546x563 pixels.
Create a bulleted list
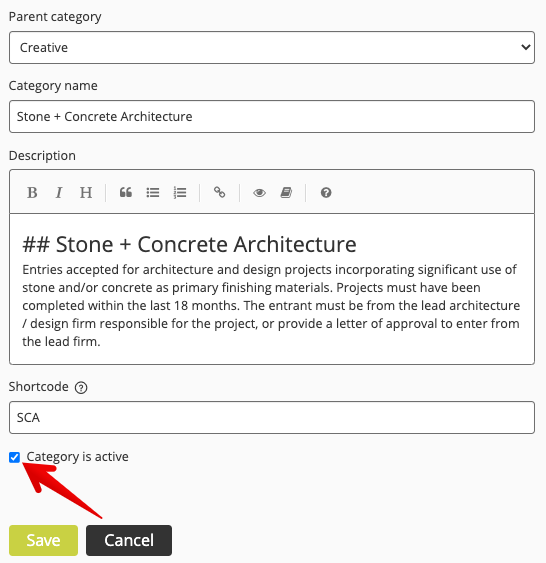153,193
